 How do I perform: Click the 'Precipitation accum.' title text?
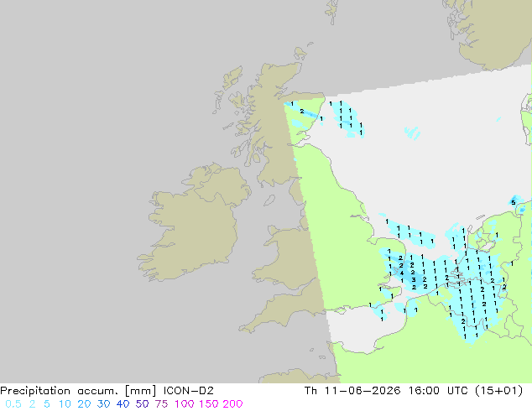tap(60, 391)
